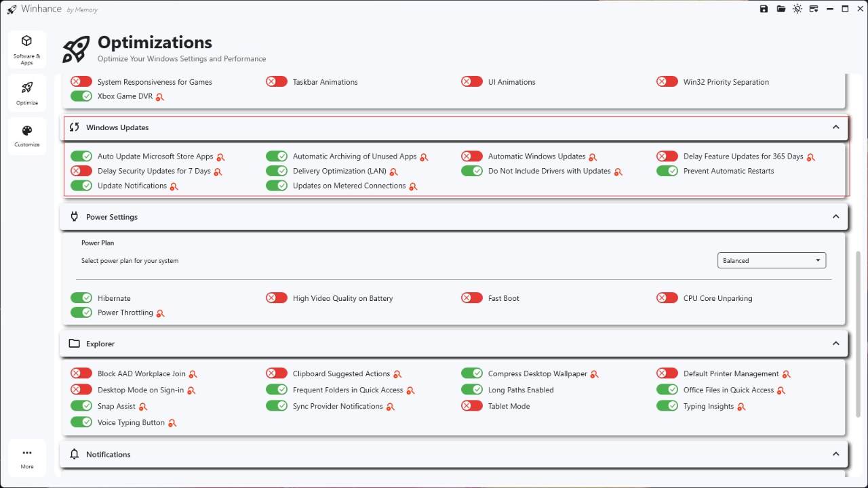
Task: Click the Winhance rocket logo in the title bar
Action: pos(12,9)
